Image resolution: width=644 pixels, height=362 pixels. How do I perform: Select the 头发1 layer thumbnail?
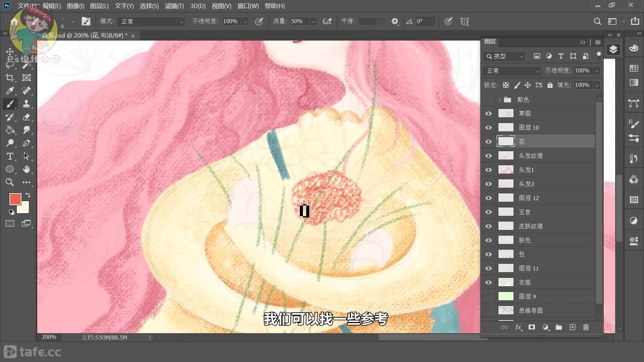tap(506, 170)
